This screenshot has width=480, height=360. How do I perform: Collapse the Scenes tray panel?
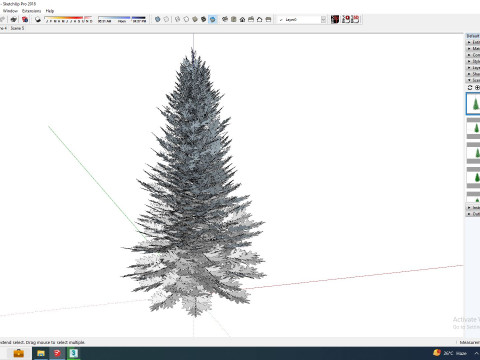(473, 80)
